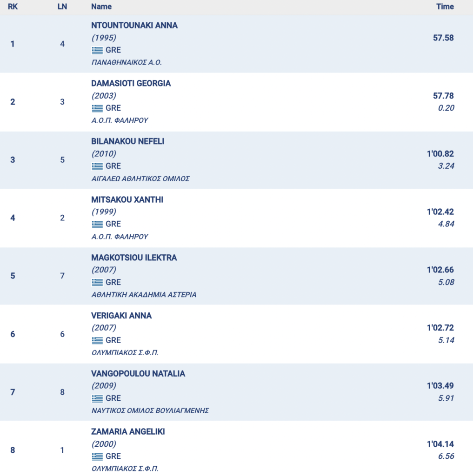473x476 pixels.
Task: Click Greek flag in Mitsakou Xanthi row
Action: [x=97, y=225]
